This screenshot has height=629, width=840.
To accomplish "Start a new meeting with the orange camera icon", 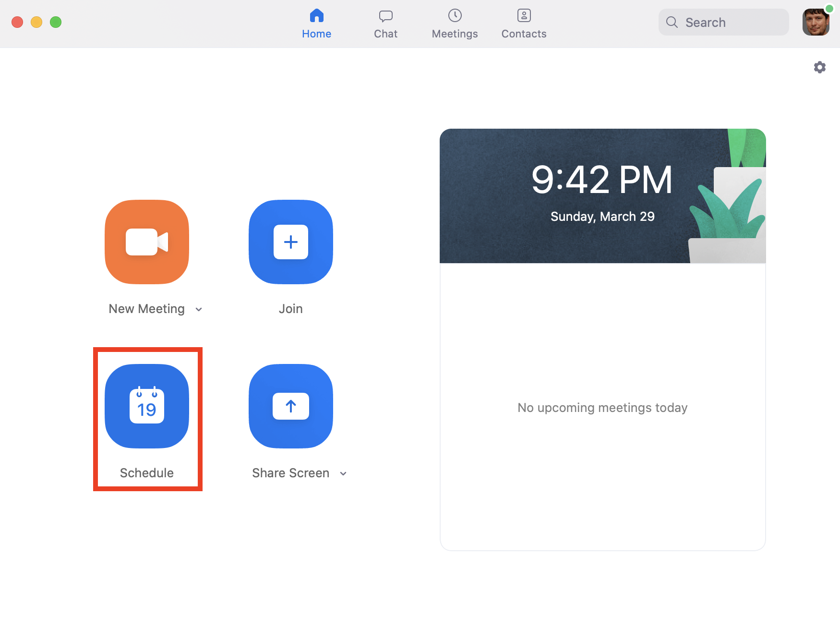I will pos(147,242).
